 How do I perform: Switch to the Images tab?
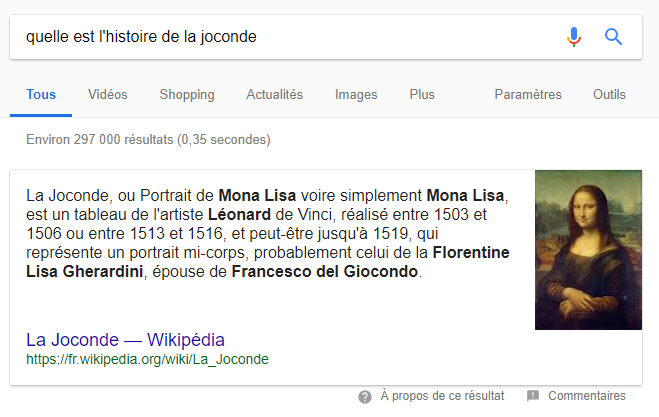356,95
